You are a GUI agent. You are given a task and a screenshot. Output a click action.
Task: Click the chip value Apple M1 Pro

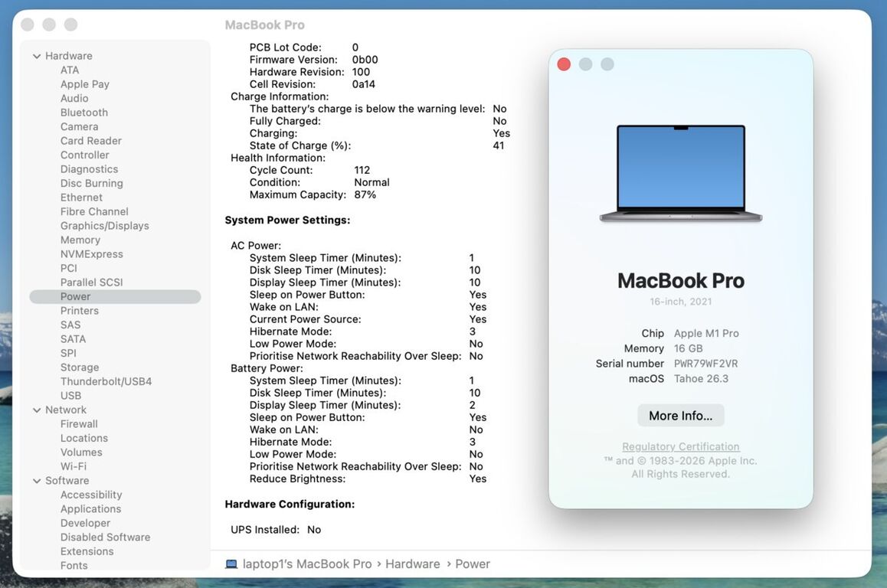[706, 334]
